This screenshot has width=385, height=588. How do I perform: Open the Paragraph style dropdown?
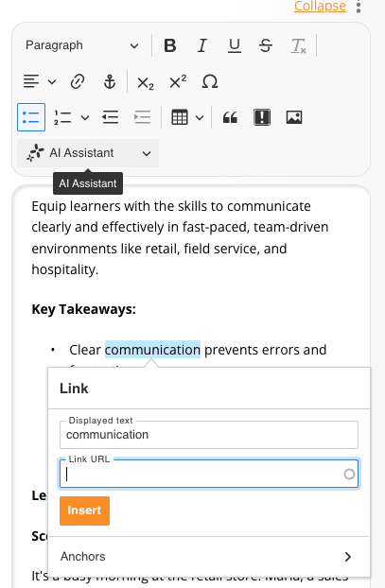pyautogui.click(x=82, y=45)
